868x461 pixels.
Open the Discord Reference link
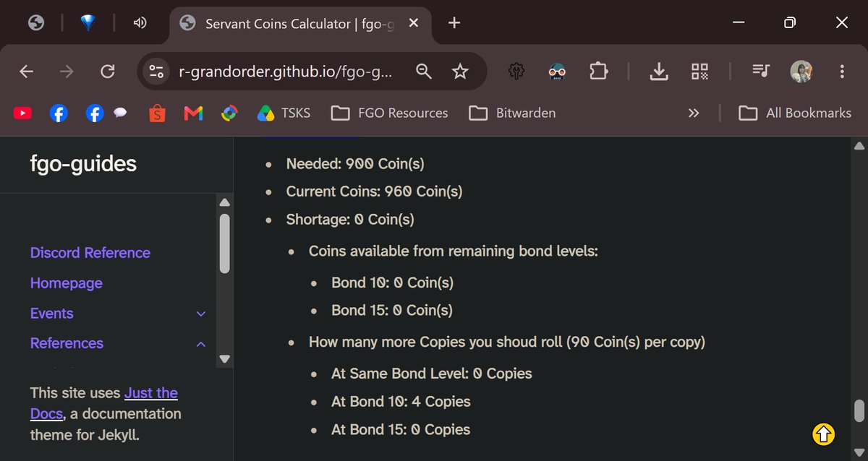[x=90, y=253]
